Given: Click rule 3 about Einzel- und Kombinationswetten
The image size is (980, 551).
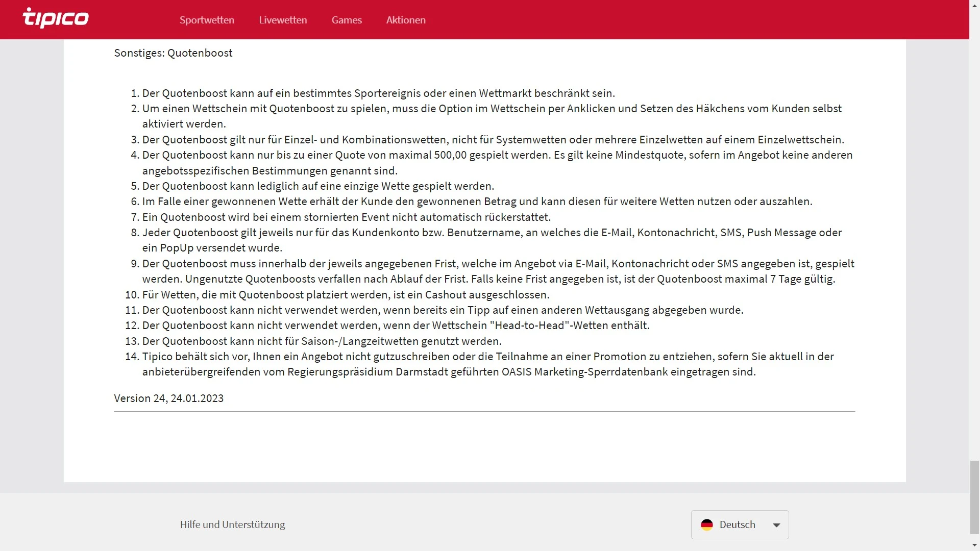Looking at the screenshot, I should (x=493, y=140).
